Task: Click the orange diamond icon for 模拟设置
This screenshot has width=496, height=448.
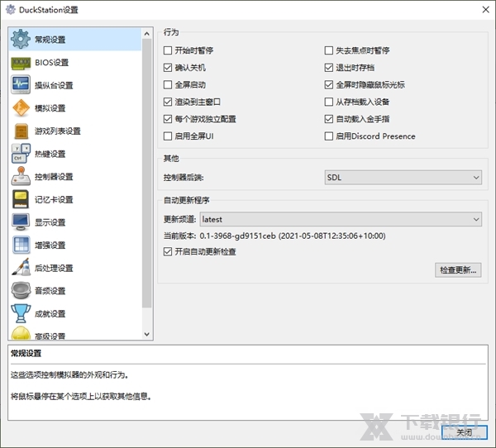Action: [x=21, y=108]
